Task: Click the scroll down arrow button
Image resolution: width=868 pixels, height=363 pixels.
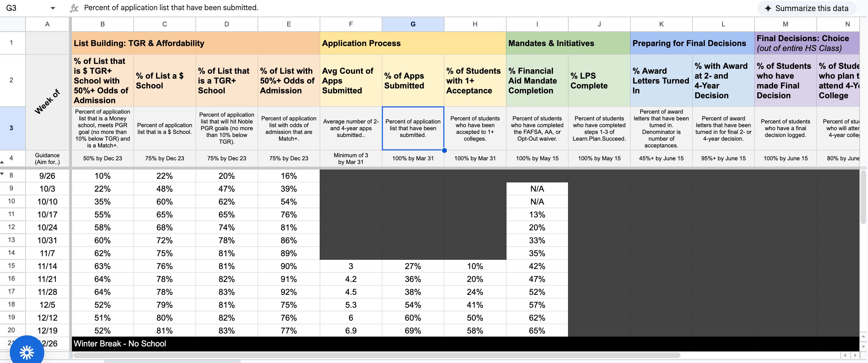Action: [x=864, y=346]
